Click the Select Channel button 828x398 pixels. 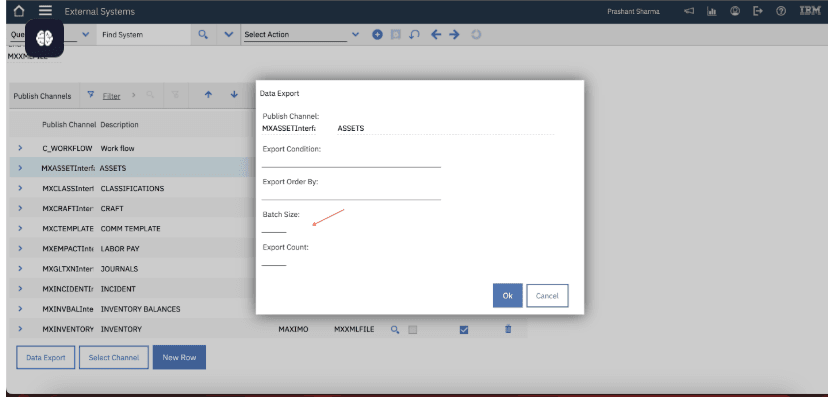click(114, 357)
